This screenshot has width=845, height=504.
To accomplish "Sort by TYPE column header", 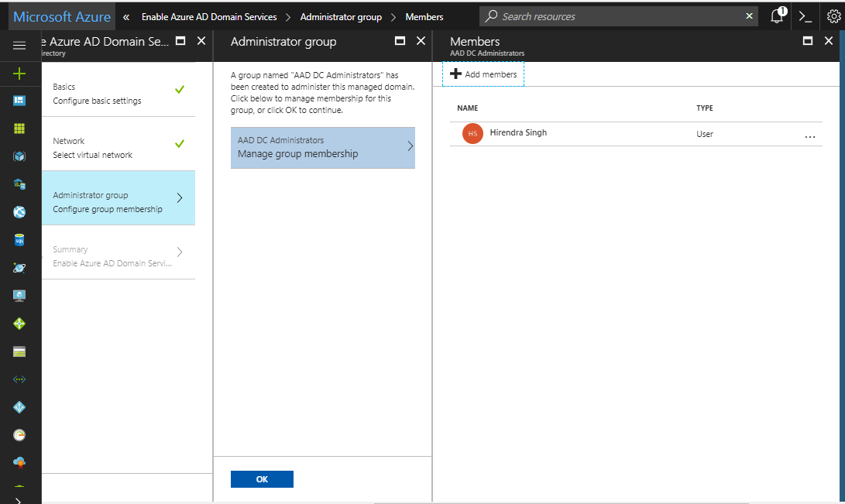I will (x=704, y=108).
